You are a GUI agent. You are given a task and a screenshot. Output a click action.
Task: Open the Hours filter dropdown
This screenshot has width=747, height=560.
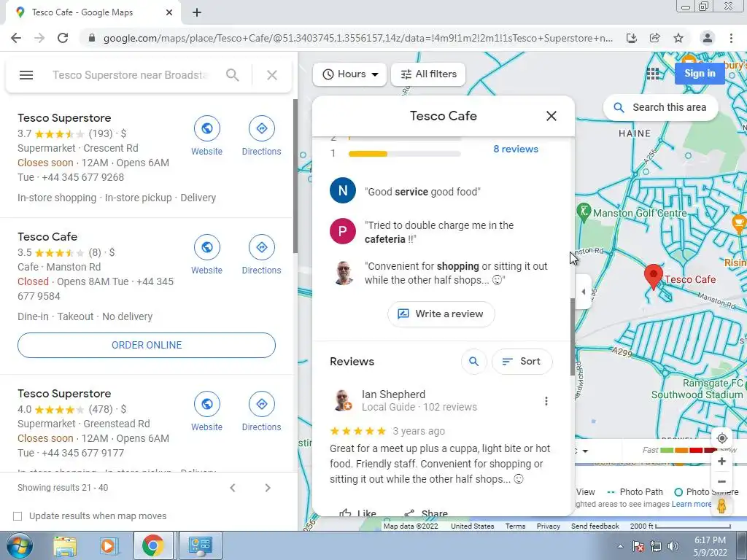coord(349,74)
